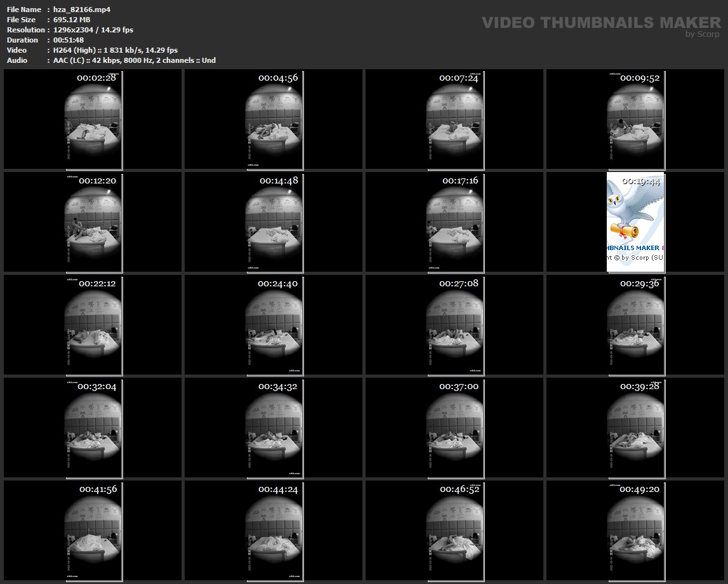
Task: Open the last thumbnail at 00:49:20
Action: click(x=635, y=530)
